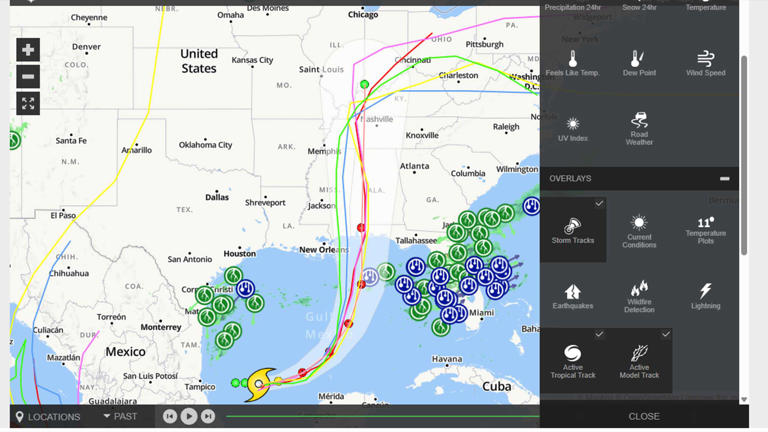
Task: Toggle the Storm Tracks overlay
Action: (x=573, y=229)
